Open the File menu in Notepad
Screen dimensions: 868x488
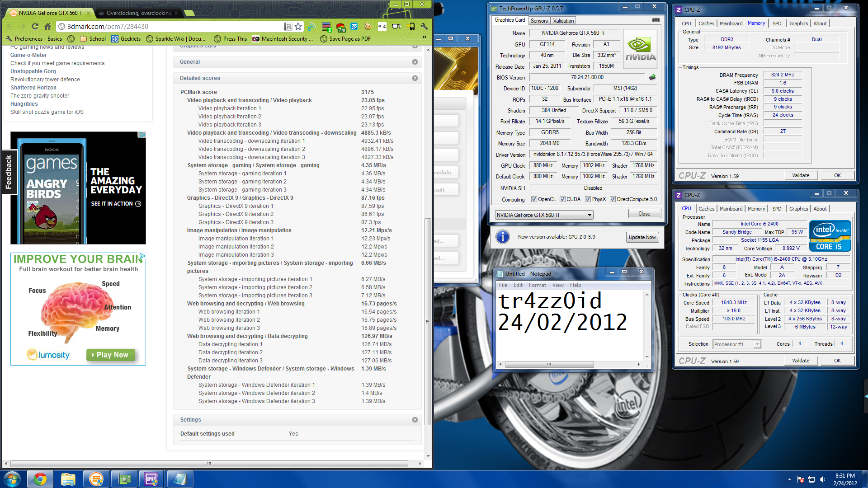(503, 285)
